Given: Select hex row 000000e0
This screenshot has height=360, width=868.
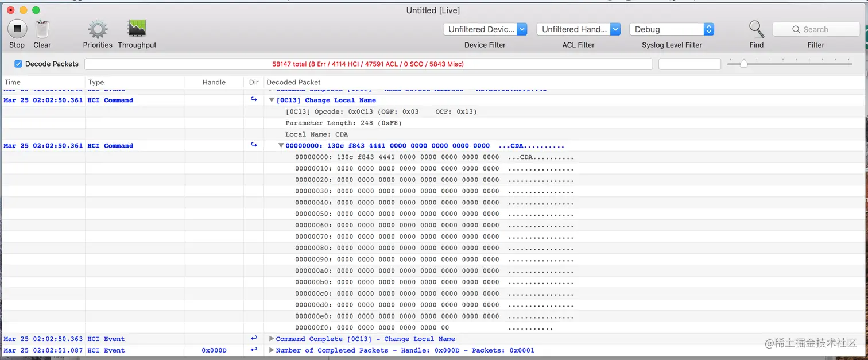Looking at the screenshot, I should click(x=434, y=316).
